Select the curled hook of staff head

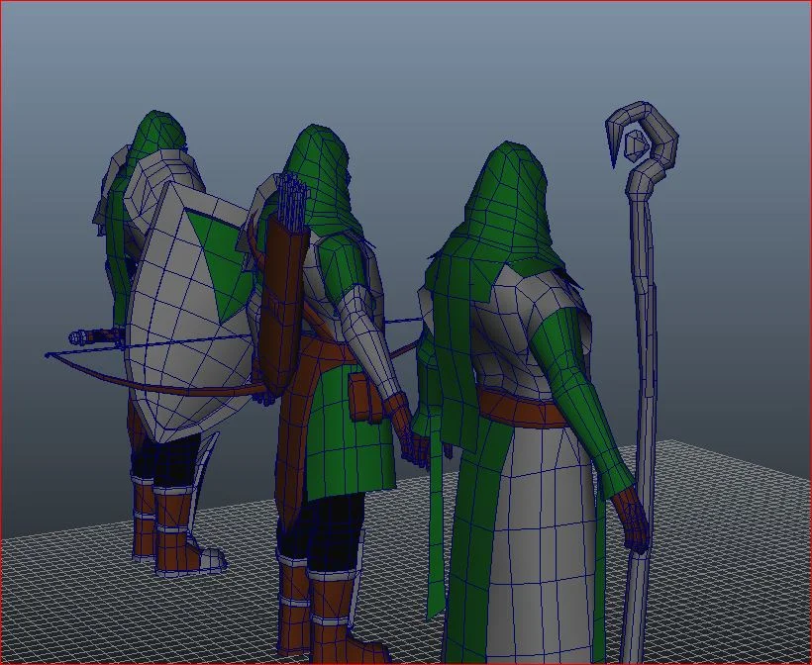[x=644, y=135]
